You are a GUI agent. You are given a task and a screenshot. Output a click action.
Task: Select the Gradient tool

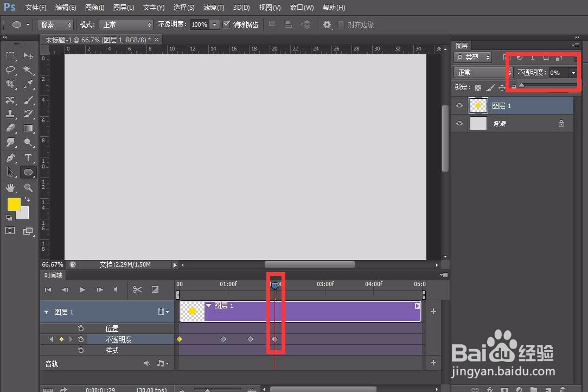28,128
